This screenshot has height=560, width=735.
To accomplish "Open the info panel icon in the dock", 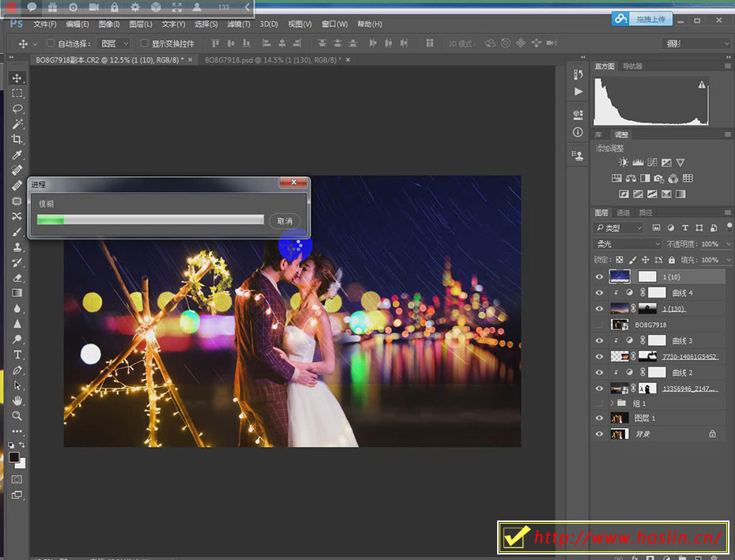I will 578,132.
